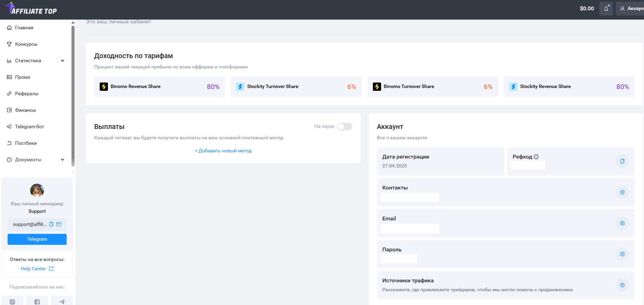Open the Help Center link
This screenshot has height=305, width=644.
[x=37, y=269]
